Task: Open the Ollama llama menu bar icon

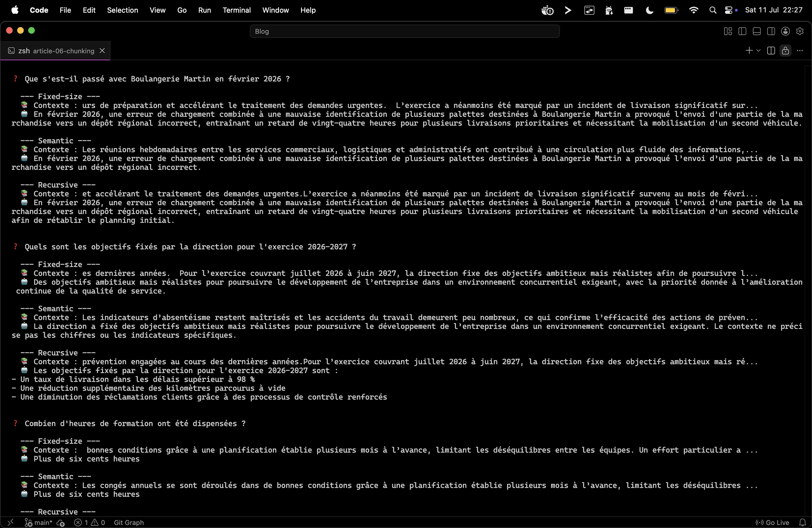Action: pyautogui.click(x=609, y=10)
